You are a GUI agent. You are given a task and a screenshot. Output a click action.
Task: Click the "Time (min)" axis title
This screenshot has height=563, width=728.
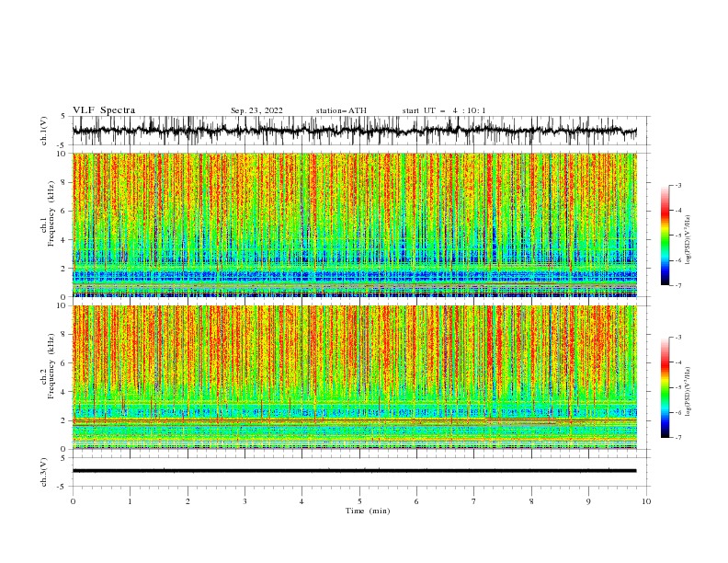tap(368, 511)
